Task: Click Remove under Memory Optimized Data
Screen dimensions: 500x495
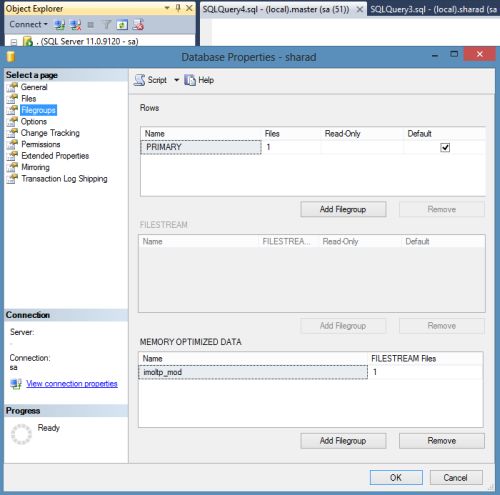Action: coord(442,441)
